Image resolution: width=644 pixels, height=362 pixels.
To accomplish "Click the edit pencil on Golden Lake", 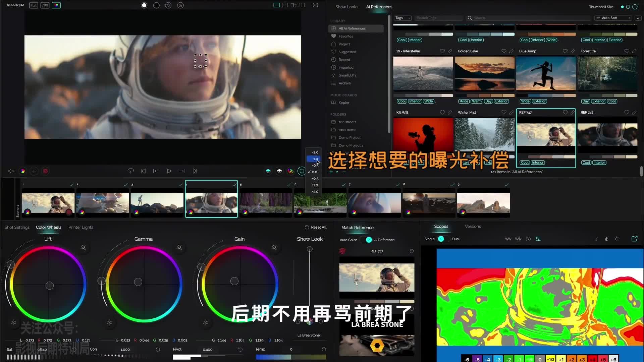I will [x=511, y=51].
